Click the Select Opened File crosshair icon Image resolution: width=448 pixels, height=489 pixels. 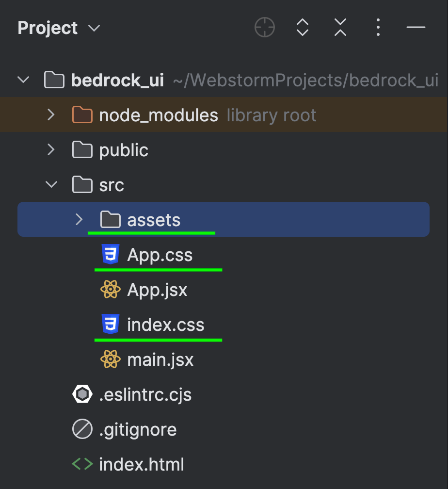pos(265,28)
